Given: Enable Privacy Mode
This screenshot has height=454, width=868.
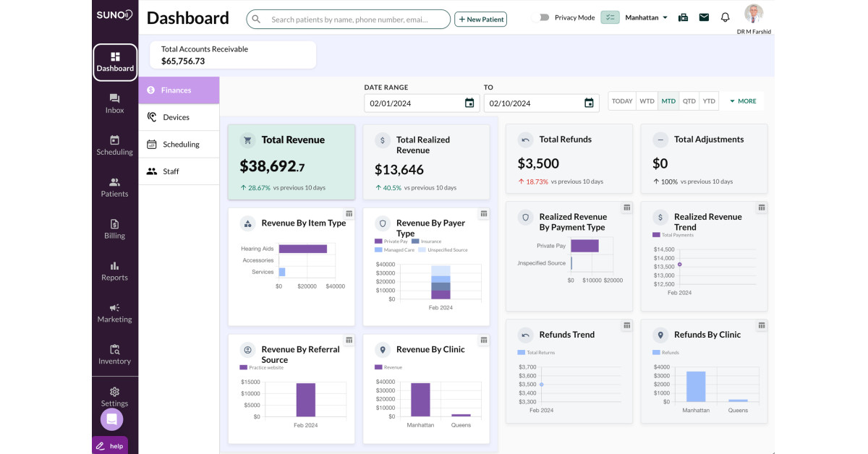Looking at the screenshot, I should click(541, 16).
